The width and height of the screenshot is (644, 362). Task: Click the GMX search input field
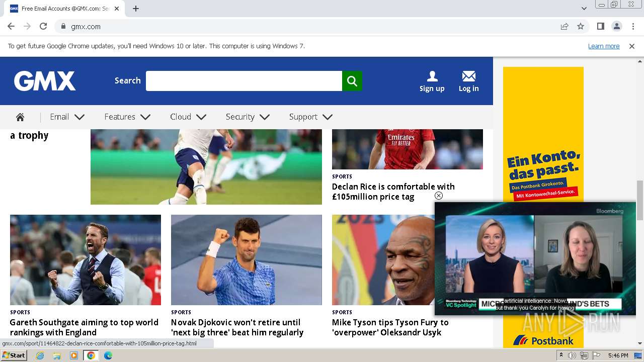(244, 81)
